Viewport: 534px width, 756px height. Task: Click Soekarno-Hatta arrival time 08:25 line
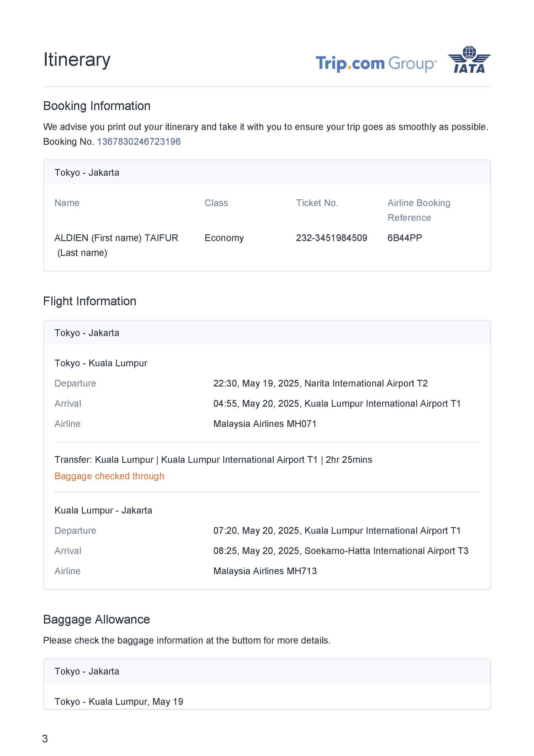340,551
